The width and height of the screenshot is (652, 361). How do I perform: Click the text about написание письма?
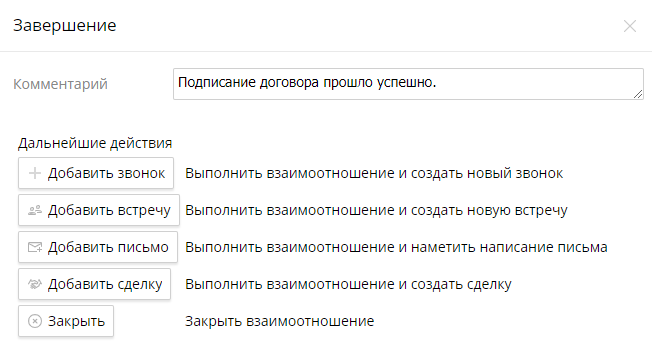pos(396,247)
